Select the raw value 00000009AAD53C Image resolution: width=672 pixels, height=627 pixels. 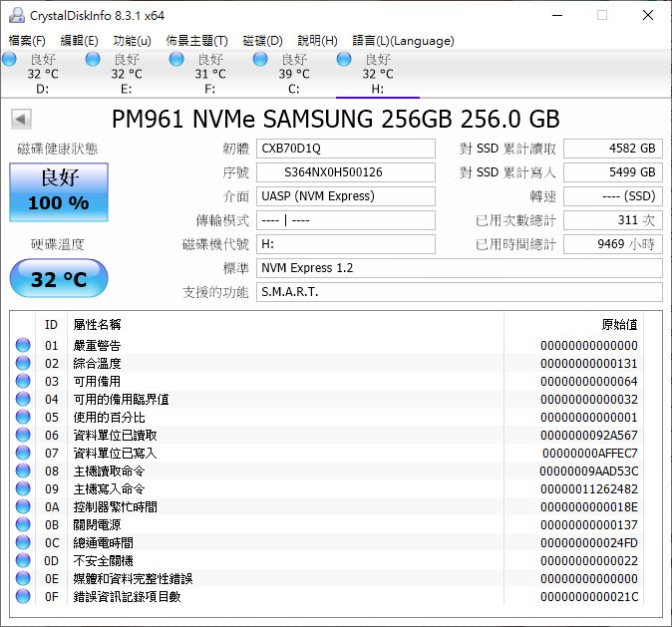point(589,471)
